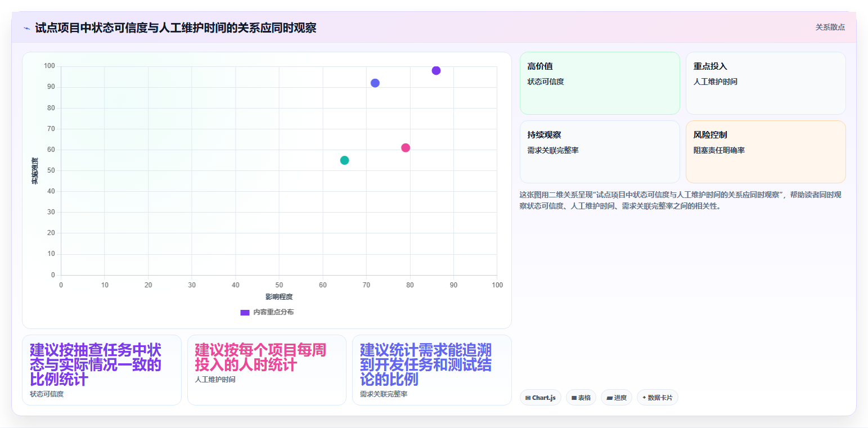Click the 需求关联完整率 caption under blue heading
The height and width of the screenshot is (428, 868).
coord(384,394)
